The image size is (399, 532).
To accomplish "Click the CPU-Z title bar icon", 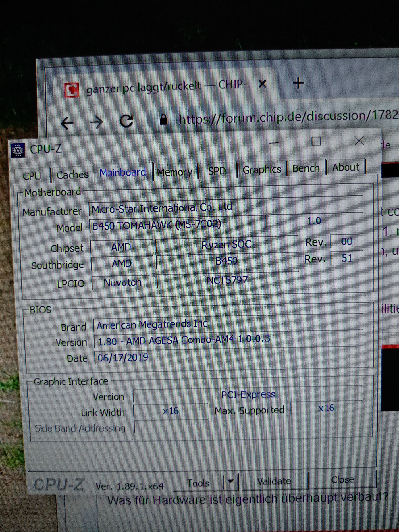I will coord(18,150).
